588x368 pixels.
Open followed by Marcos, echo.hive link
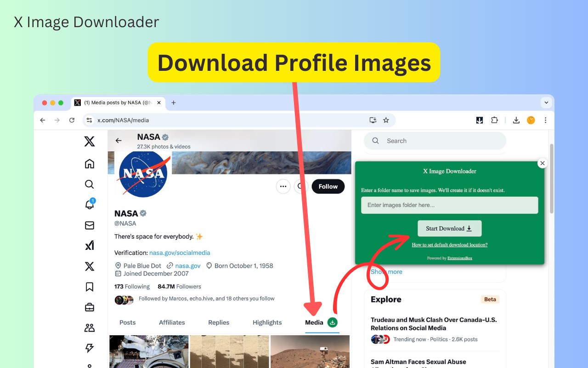207,299
